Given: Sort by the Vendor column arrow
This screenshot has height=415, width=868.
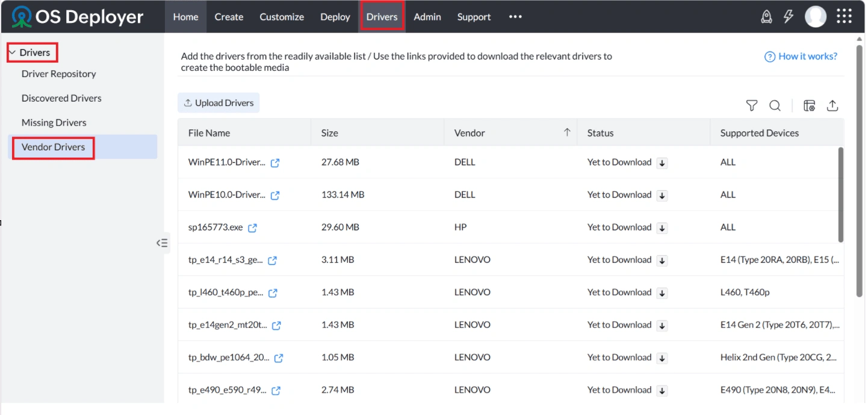Looking at the screenshot, I should point(566,133).
